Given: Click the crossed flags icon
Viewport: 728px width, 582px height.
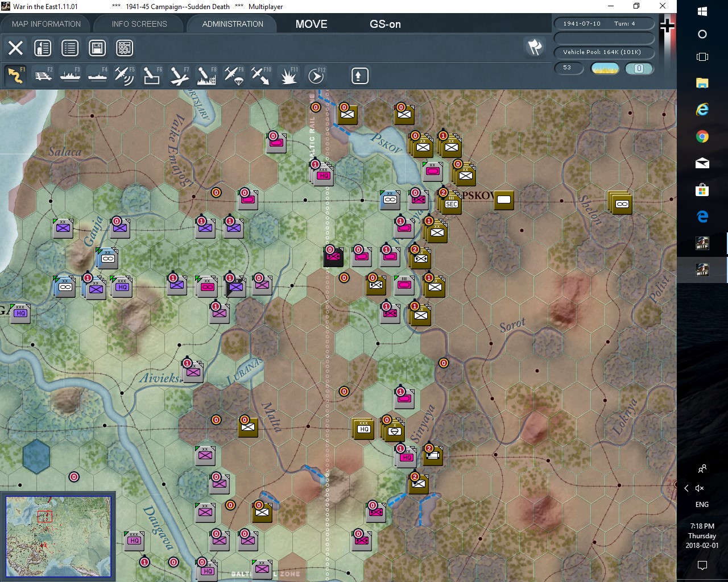Looking at the screenshot, I should click(535, 47).
